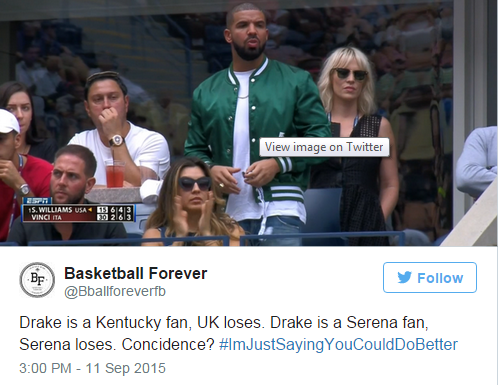
Task: Click the View image on Twitter tooltip
Action: (324, 147)
